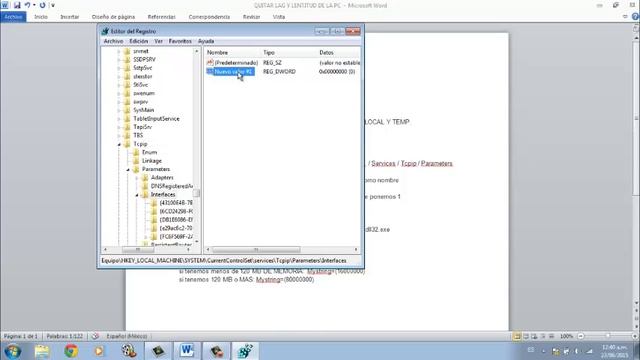Image resolution: width=640 pixels, height=360 pixels.
Task: Select the SSDPSRV registry key
Action: coord(144,60)
